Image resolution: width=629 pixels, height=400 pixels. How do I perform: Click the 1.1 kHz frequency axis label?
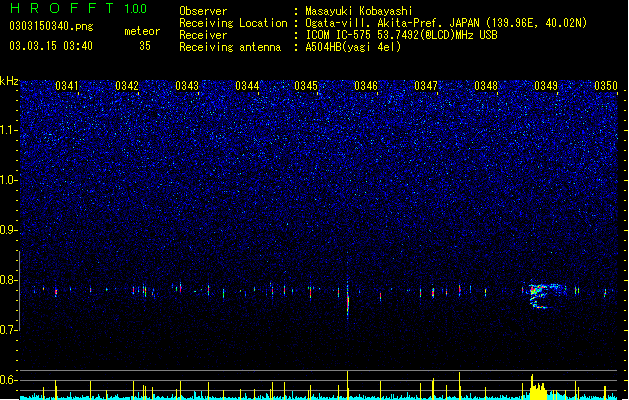pos(9,130)
